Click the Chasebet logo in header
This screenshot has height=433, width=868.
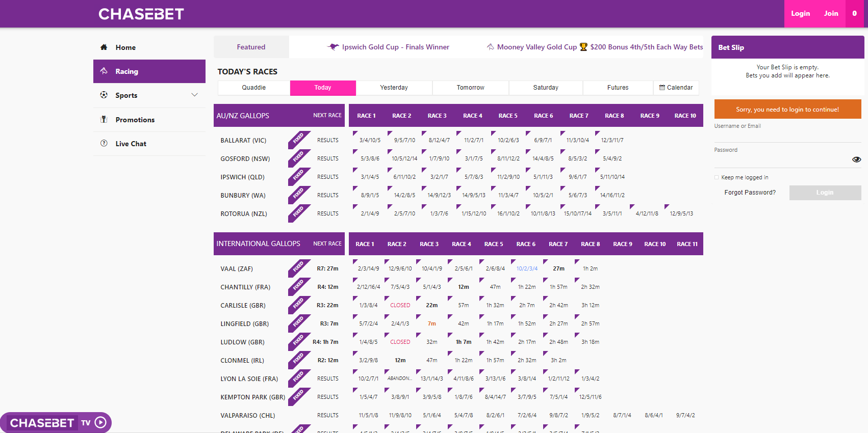[141, 14]
